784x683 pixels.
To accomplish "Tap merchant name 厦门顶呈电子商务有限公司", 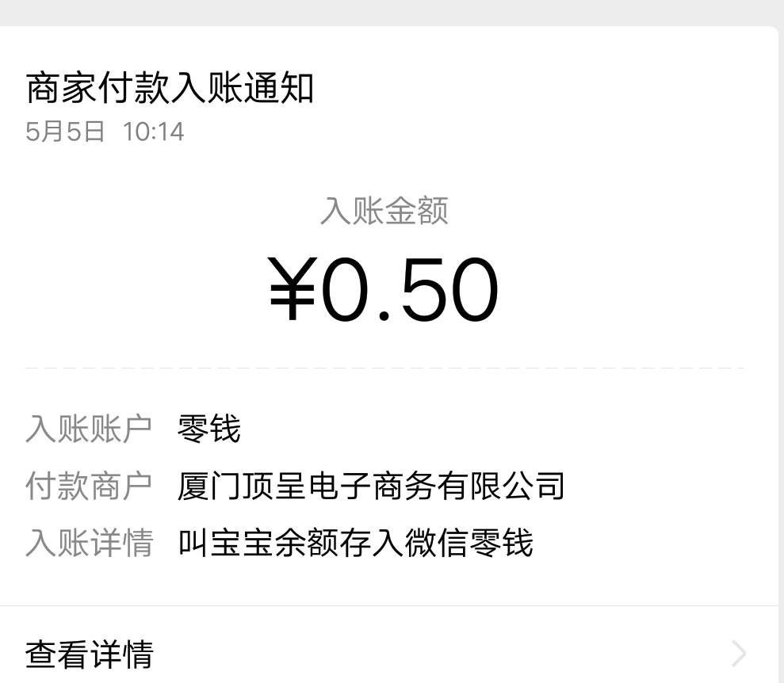I will pos(371,486).
